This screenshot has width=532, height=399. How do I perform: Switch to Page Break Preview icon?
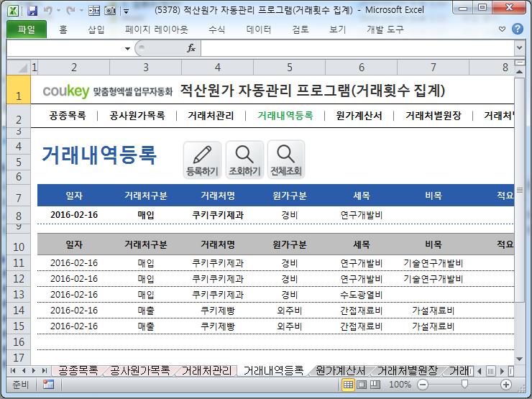click(375, 385)
